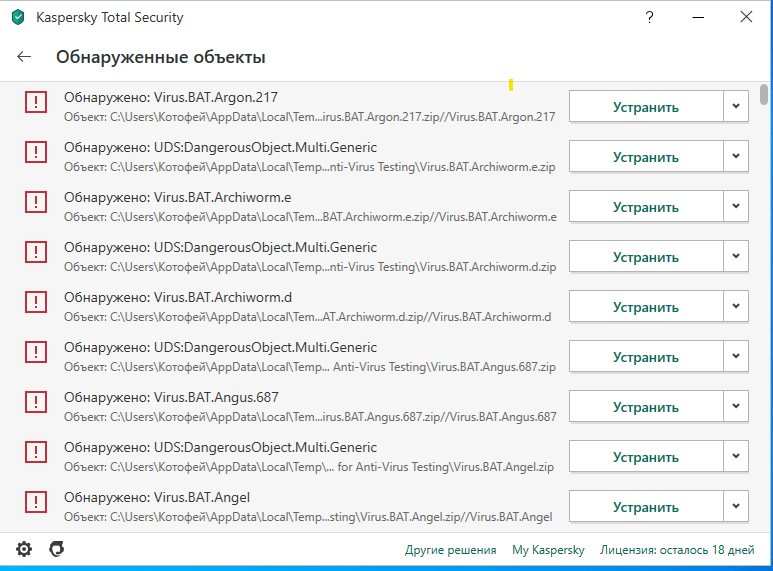Click alert icon beside the Archiworm.d.zip row

36,252
